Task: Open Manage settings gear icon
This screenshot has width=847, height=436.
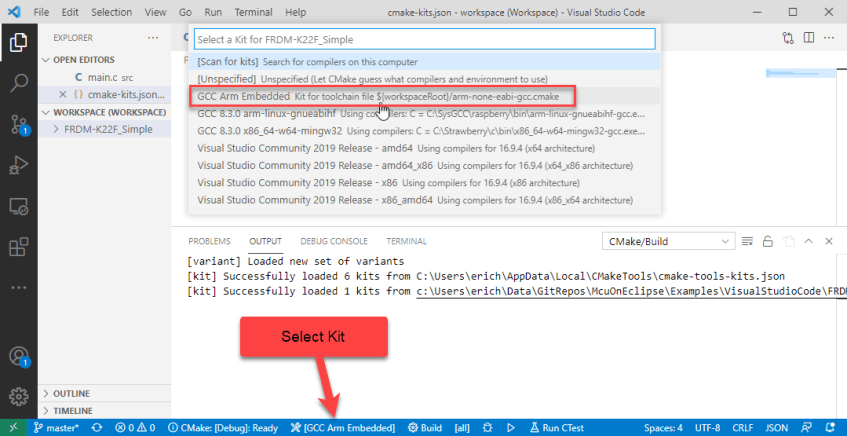Action: (x=18, y=396)
